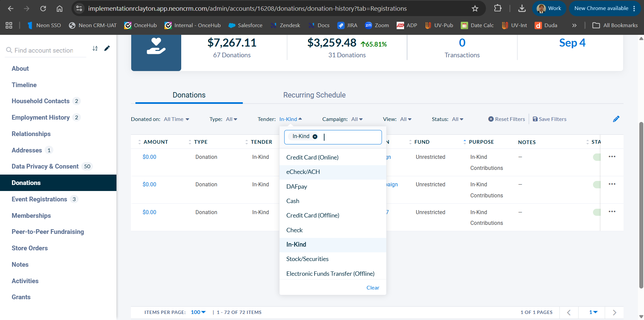Screen dimensions: 644x320
Task: Open the JIRA bookmark
Action: [347, 25]
